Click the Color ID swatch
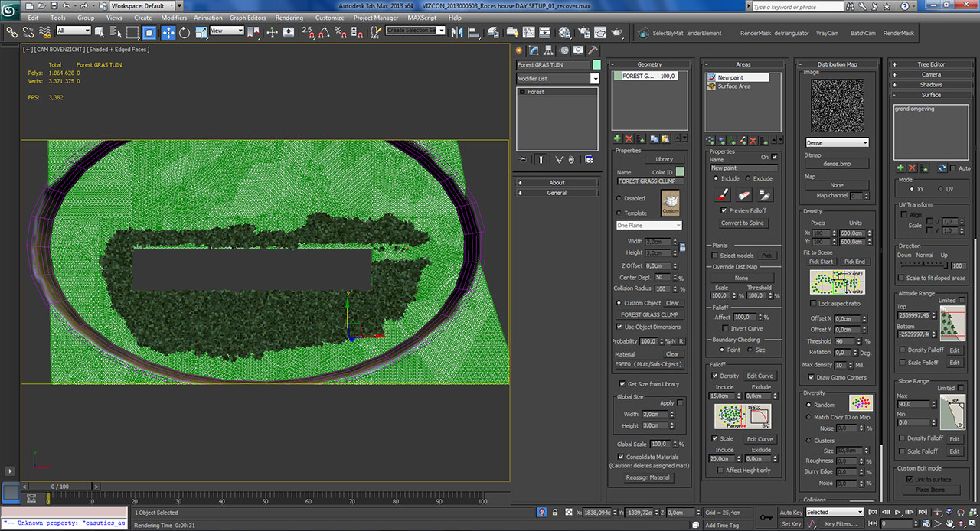The width and height of the screenshot is (980, 531). 679,172
